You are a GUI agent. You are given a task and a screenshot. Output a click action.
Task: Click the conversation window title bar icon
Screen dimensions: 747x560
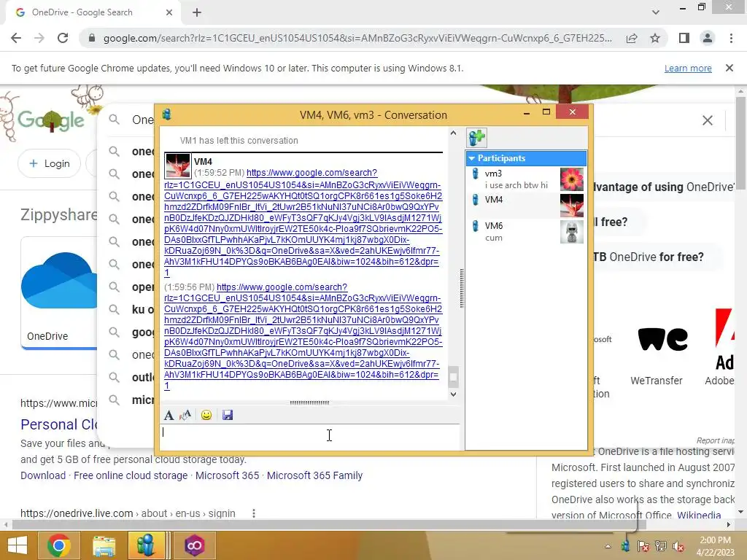[167, 114]
